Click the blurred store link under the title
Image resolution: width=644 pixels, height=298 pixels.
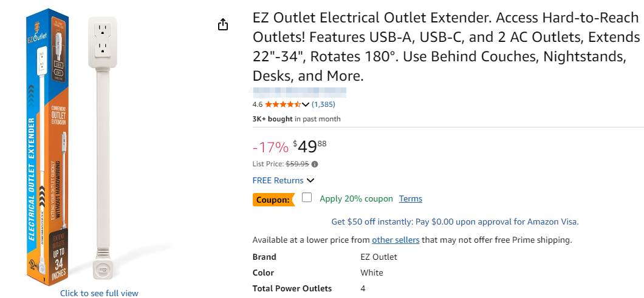click(x=299, y=92)
